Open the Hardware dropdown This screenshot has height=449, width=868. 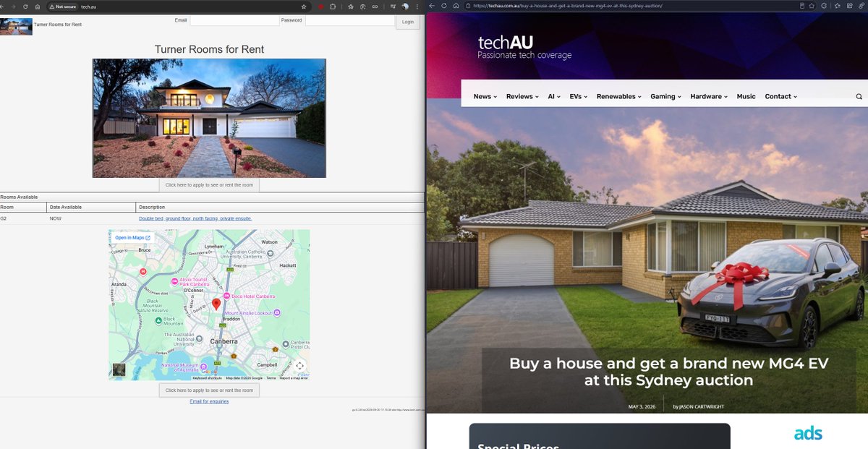[x=709, y=96]
